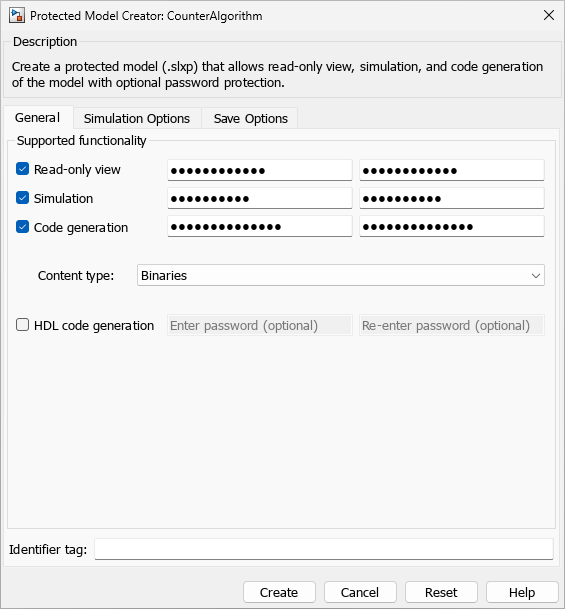
Task: Click the Code generation password field
Action: click(260, 226)
